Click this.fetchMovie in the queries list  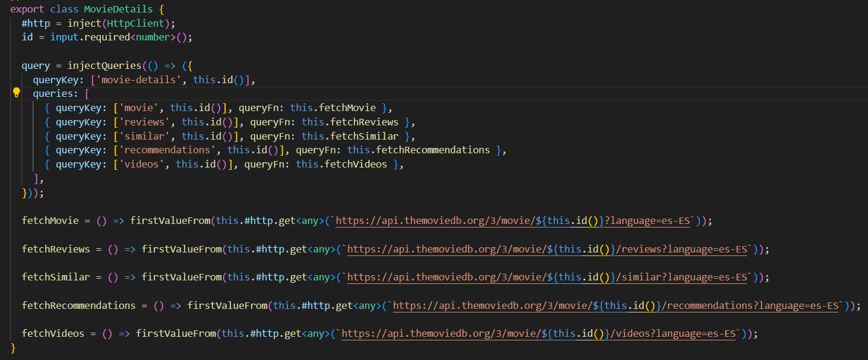tap(333, 108)
